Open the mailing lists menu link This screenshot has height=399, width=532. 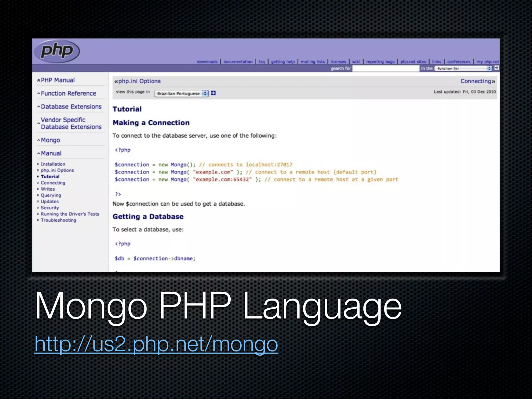313,62
